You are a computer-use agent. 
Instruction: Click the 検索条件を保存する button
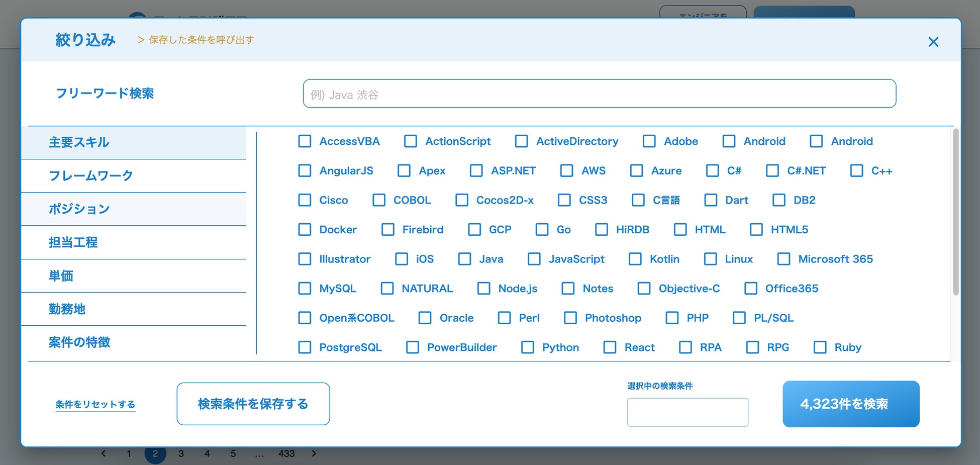click(253, 404)
